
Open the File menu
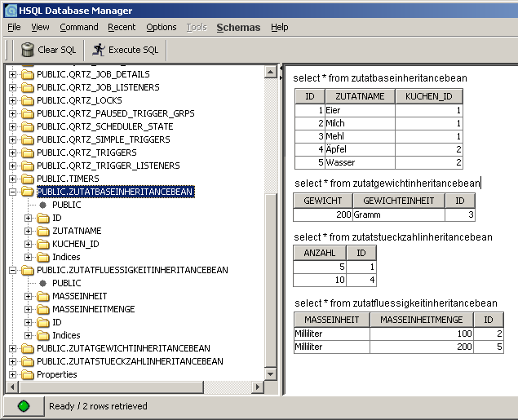click(14, 27)
